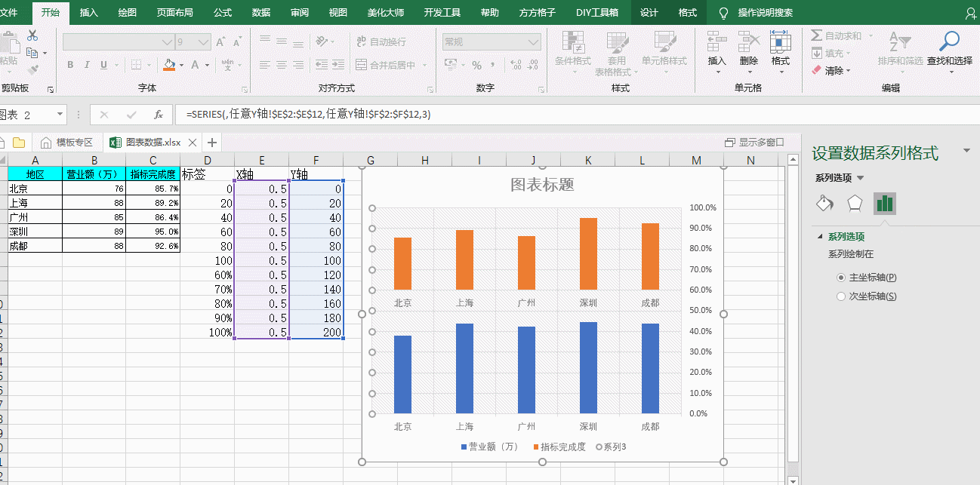Click the wén phonetic guide icon

click(x=227, y=65)
